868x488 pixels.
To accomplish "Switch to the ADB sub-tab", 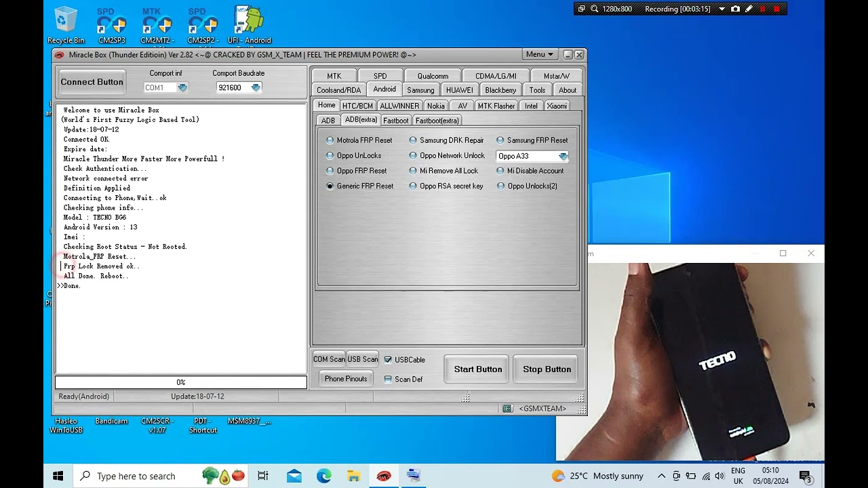I will point(328,121).
